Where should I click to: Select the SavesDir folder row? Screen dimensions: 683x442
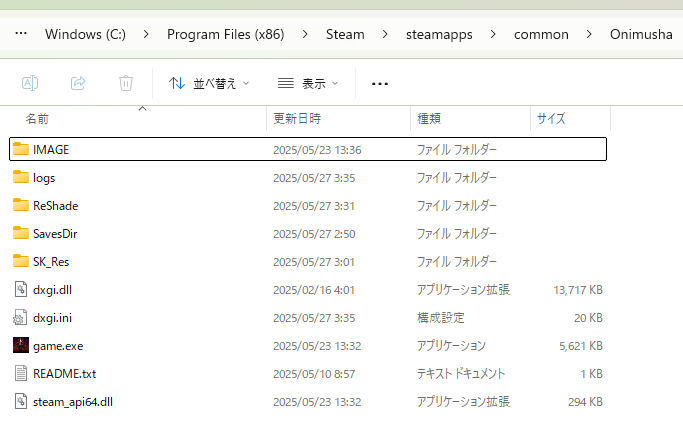(308, 234)
